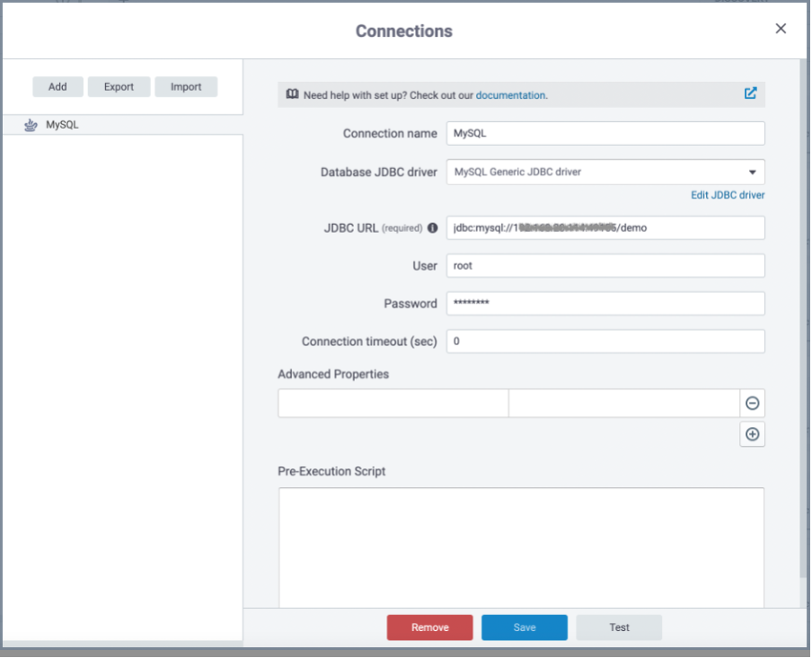Click the Import button
The width and height of the screenshot is (812, 658).
pyautogui.click(x=186, y=87)
